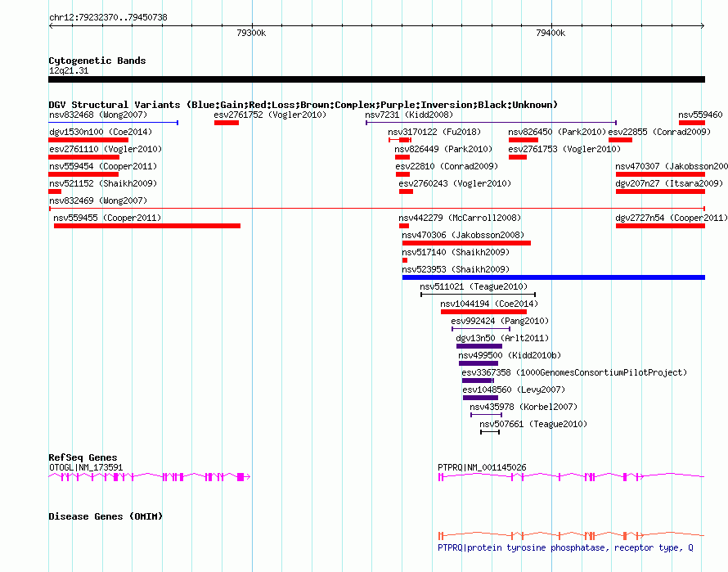Click the nsv507661 (Teague2010) black marker
Viewport: 728px width, 572px height.
tap(490, 432)
